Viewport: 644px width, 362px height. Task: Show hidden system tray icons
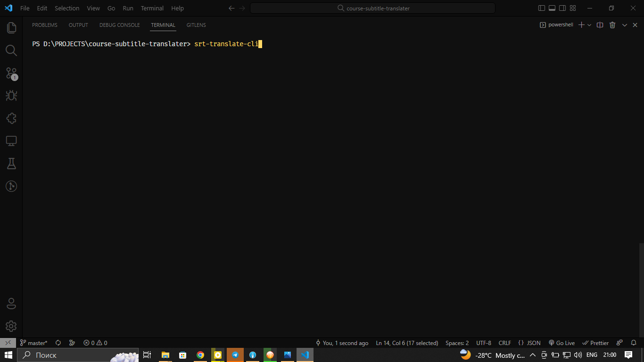tap(533, 355)
